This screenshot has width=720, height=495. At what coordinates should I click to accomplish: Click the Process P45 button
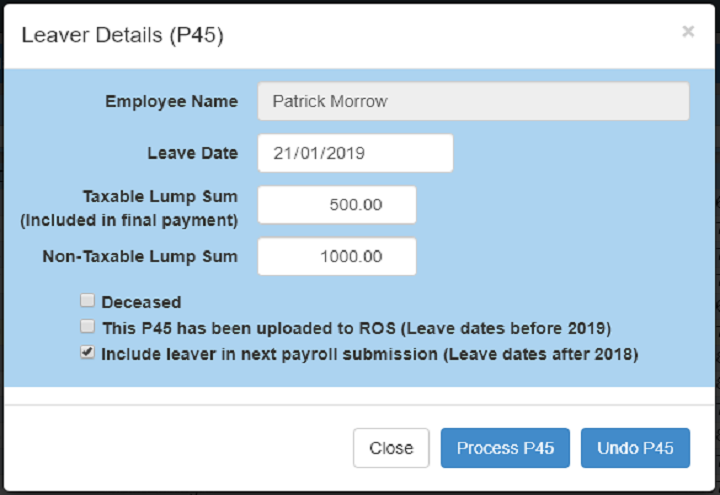pos(505,448)
